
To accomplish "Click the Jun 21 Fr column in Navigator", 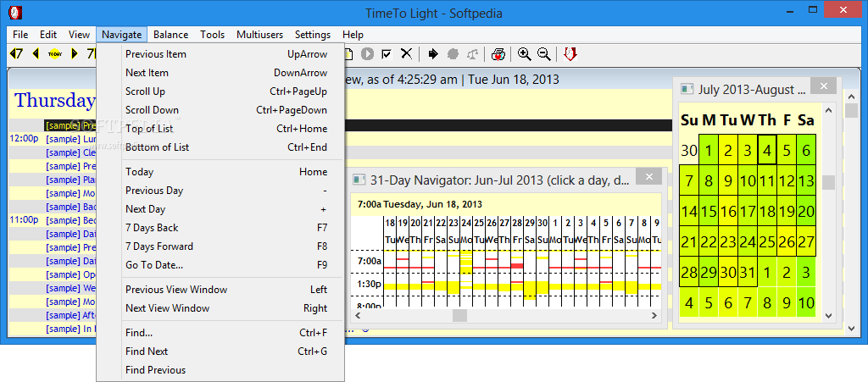I will 428,260.
